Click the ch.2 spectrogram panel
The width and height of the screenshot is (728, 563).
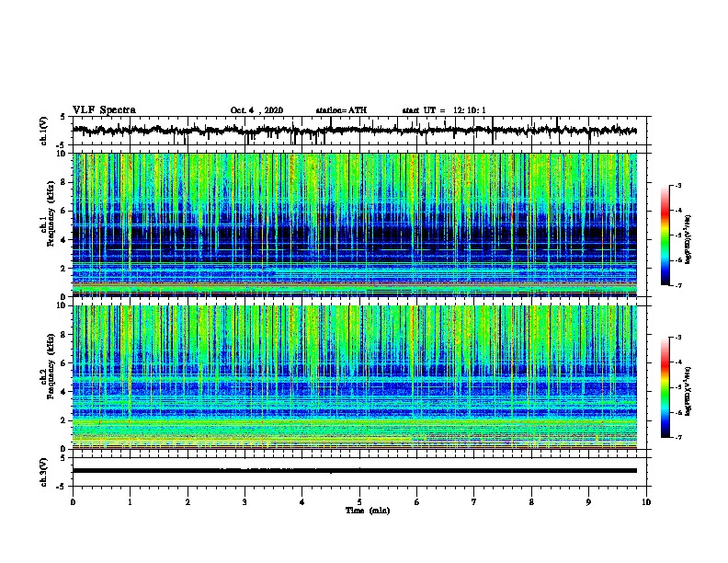pos(355,377)
